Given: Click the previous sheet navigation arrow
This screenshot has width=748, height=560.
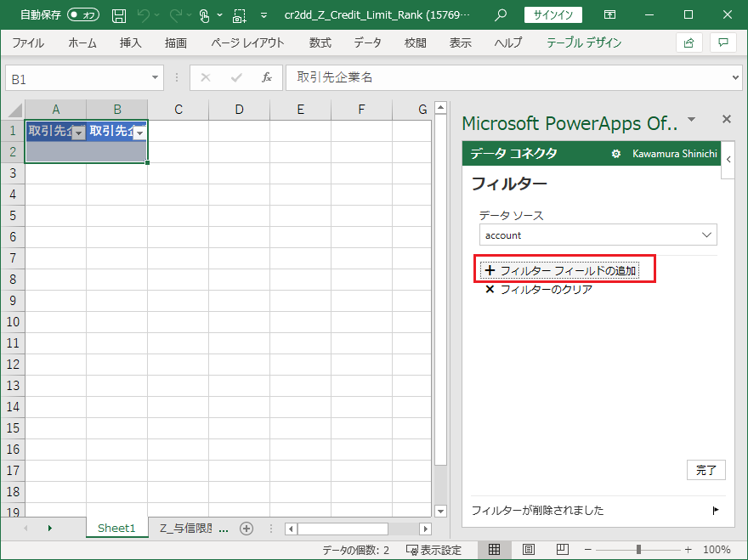Looking at the screenshot, I should 25,528.
